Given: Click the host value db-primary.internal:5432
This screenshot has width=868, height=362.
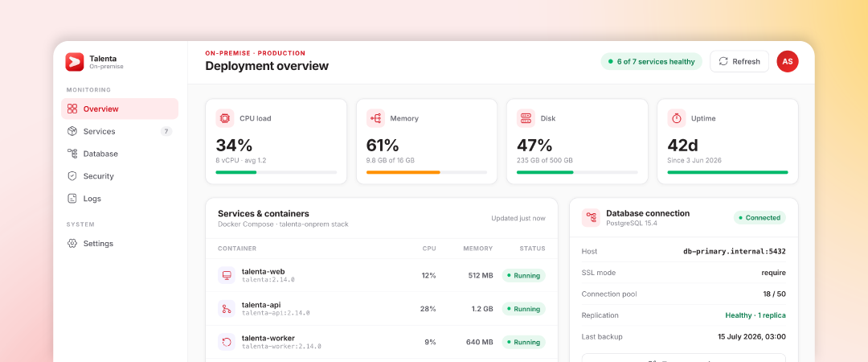Looking at the screenshot, I should click(x=735, y=251).
